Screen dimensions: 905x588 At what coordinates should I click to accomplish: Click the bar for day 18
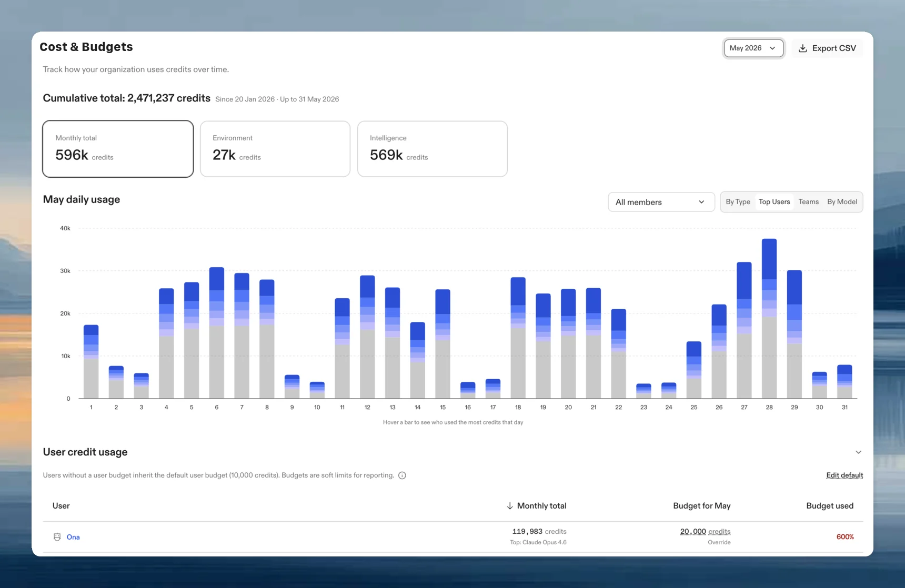(x=518, y=338)
